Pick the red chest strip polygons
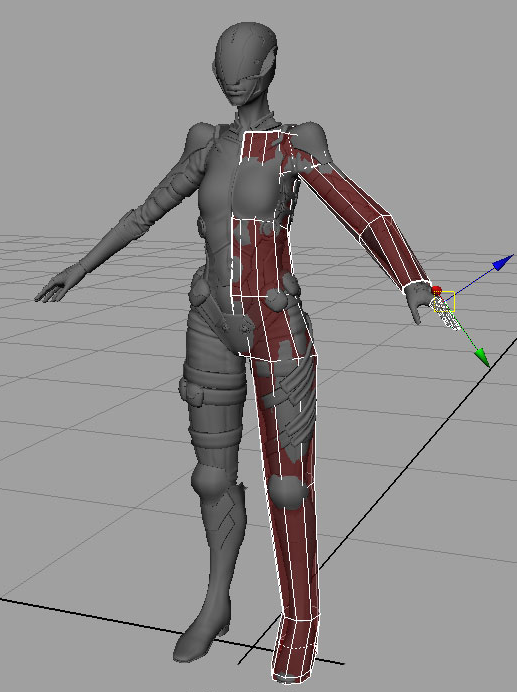Screen dimensions: 517x692 point(263,148)
